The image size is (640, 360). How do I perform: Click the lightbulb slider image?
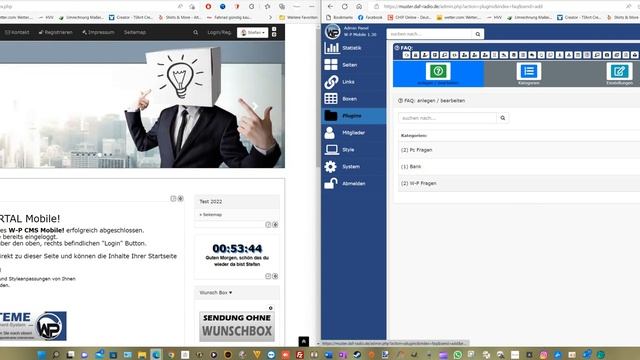142,104
